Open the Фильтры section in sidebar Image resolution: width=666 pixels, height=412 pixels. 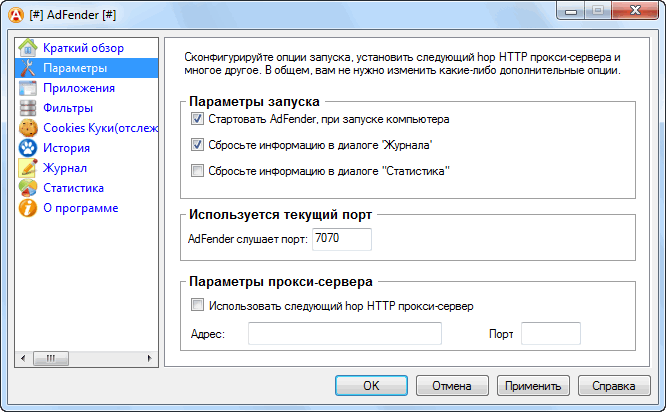(x=68, y=108)
